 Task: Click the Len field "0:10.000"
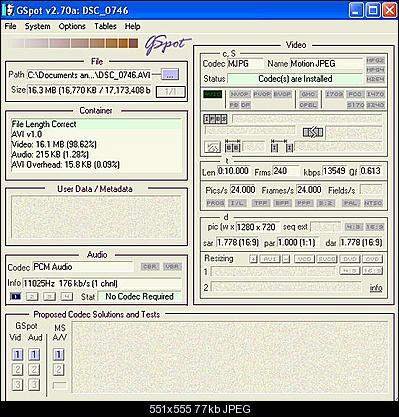pyautogui.click(x=233, y=171)
